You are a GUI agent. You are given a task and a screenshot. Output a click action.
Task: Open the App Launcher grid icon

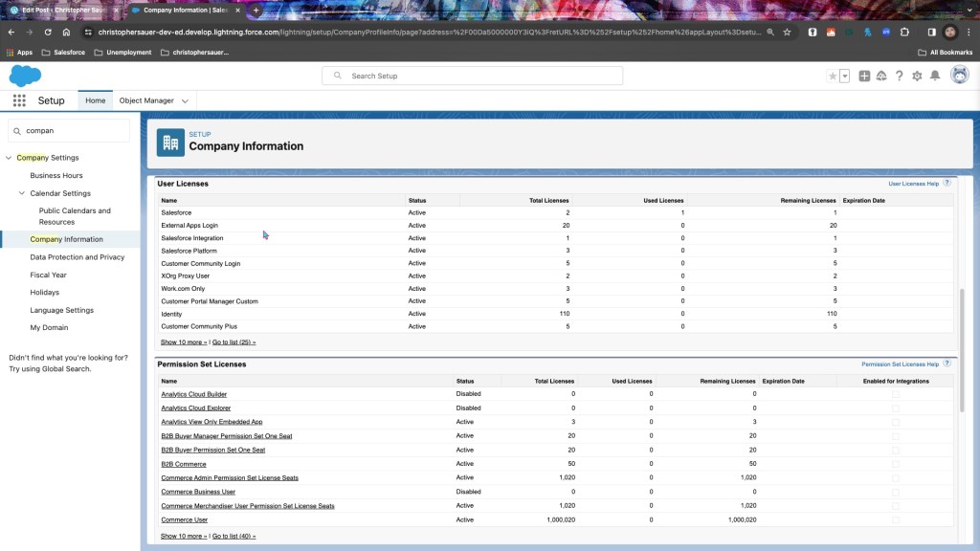point(19,100)
